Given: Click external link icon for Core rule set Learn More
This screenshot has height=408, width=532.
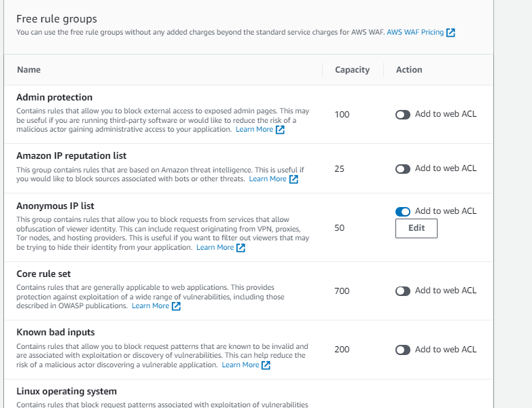Looking at the screenshot, I should (x=176, y=306).
